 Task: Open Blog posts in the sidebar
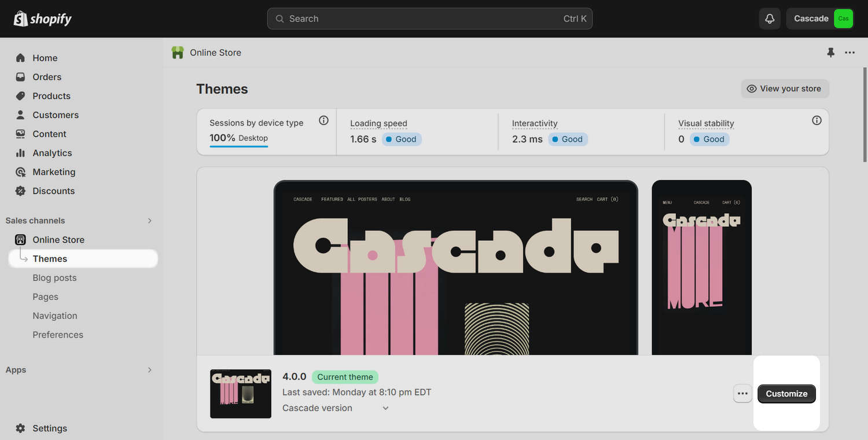pyautogui.click(x=54, y=278)
